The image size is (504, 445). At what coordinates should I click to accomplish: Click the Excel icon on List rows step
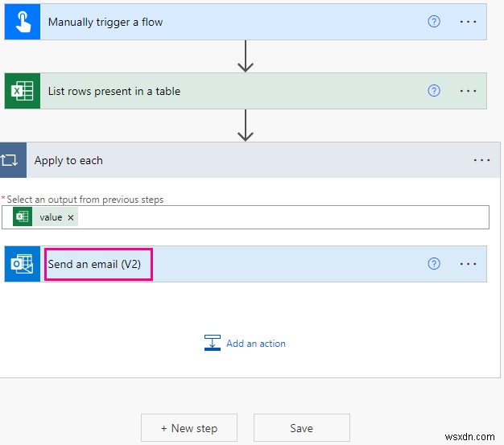tap(23, 91)
